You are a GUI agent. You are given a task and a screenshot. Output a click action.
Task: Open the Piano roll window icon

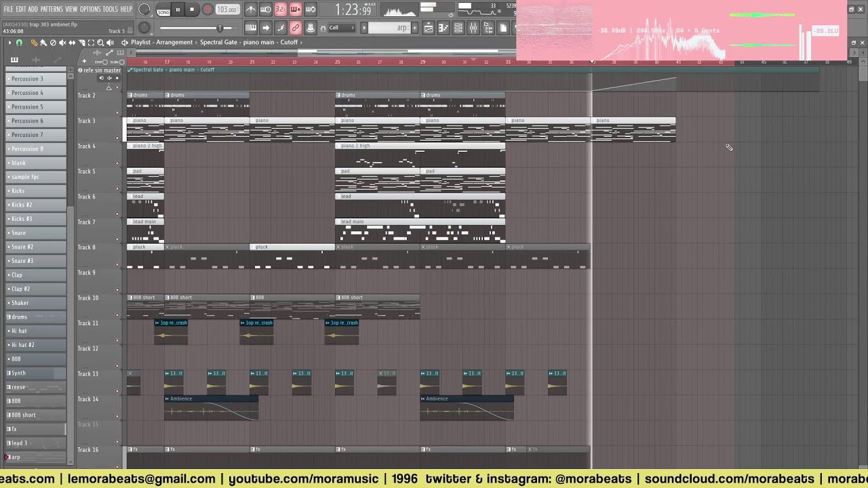[443, 28]
